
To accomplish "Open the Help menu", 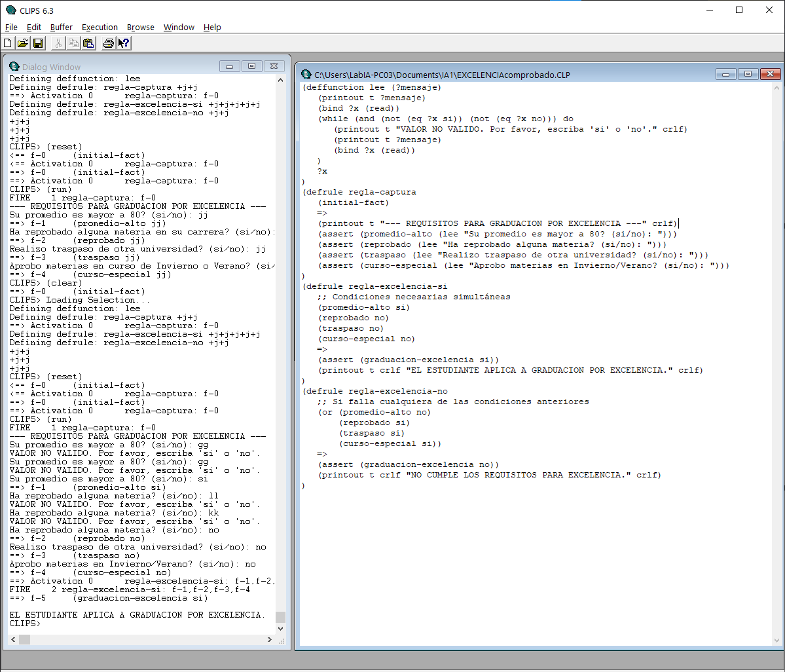I will click(211, 27).
